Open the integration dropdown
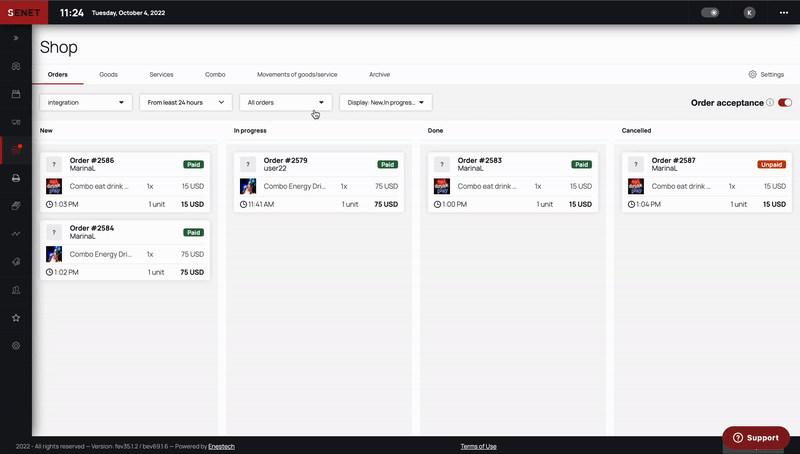 (x=86, y=103)
